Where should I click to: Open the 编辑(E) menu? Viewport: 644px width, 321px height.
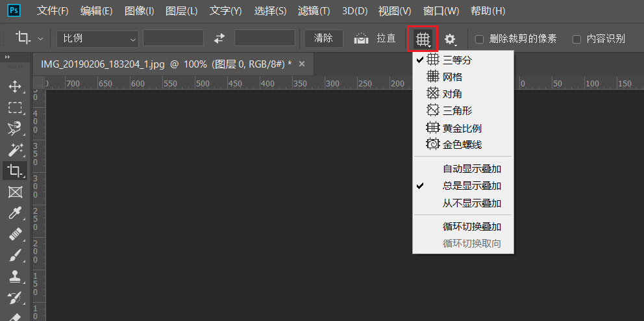96,11
